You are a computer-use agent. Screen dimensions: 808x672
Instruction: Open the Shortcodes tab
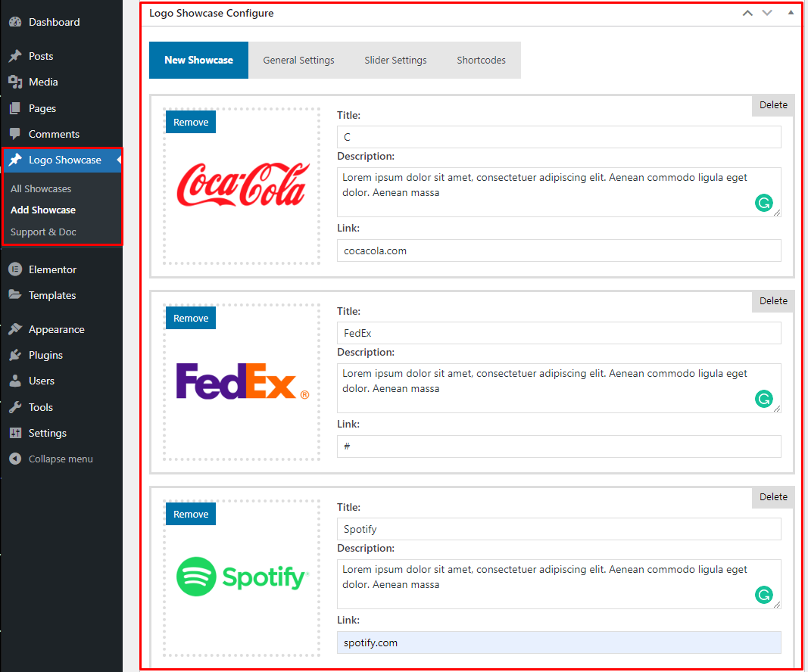point(481,61)
